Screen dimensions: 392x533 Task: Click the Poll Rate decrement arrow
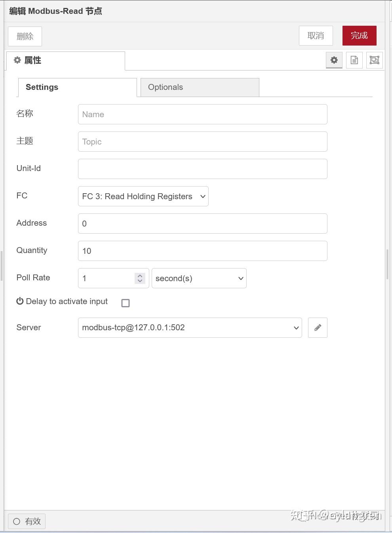pyautogui.click(x=140, y=281)
